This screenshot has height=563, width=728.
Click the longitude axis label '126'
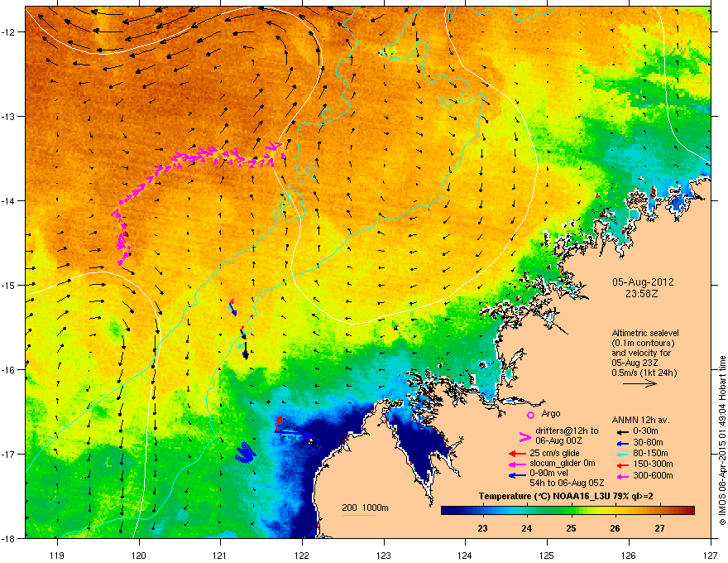coord(629,555)
